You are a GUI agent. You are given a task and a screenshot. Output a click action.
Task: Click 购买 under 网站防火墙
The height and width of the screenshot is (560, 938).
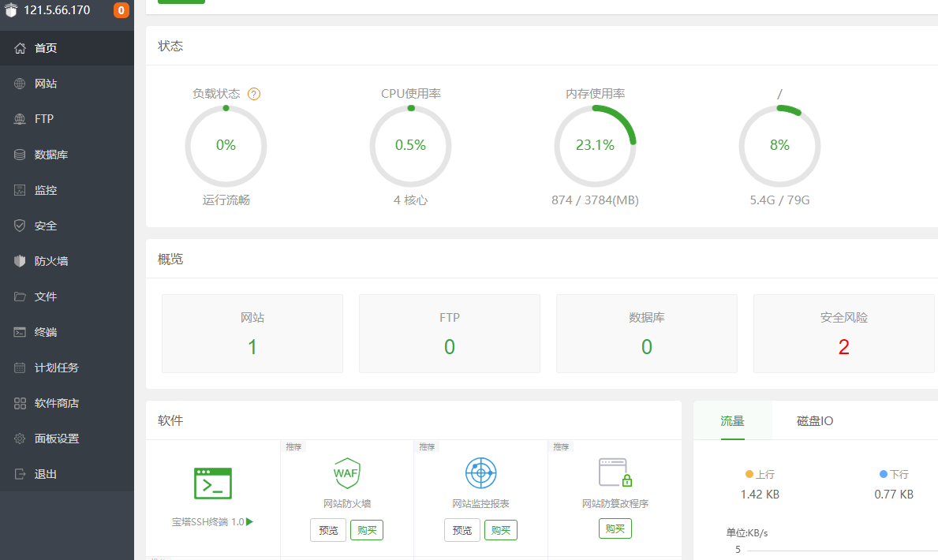point(367,530)
